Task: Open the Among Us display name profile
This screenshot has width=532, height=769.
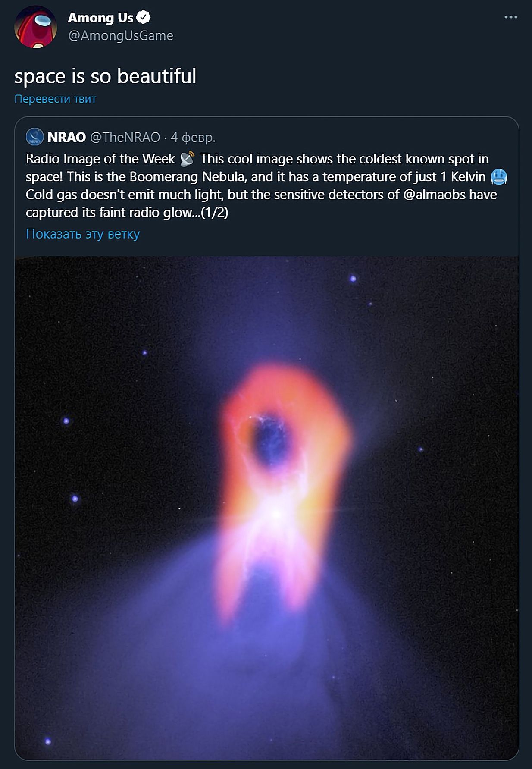Action: 100,18
